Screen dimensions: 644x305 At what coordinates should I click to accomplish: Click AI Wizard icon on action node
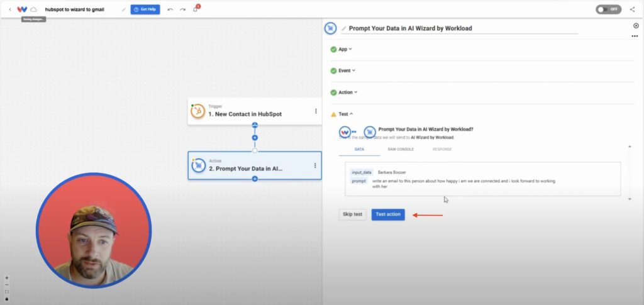click(198, 165)
